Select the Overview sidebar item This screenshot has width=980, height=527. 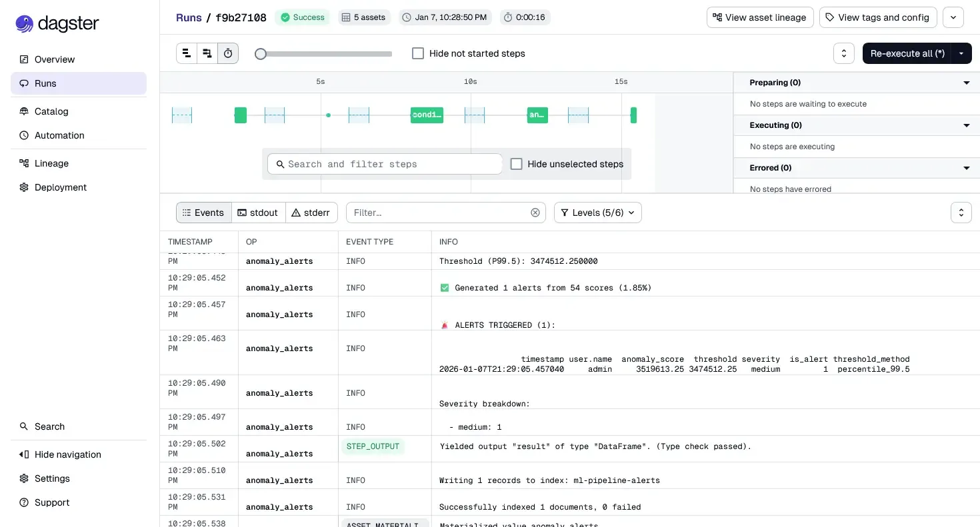pyautogui.click(x=55, y=59)
